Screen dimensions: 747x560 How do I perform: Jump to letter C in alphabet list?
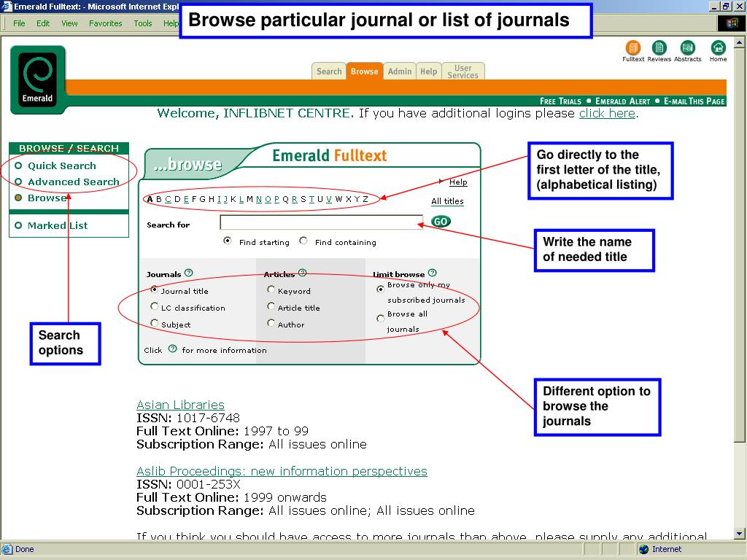(168, 199)
